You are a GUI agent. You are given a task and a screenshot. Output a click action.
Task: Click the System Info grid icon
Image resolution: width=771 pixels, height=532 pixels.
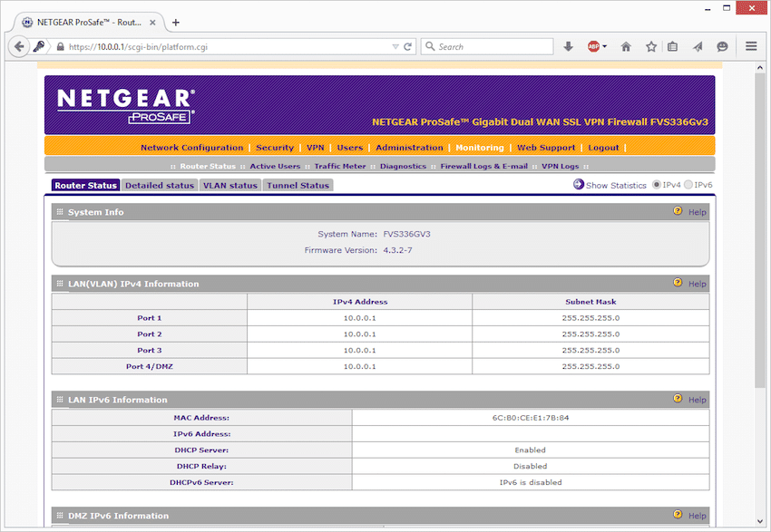coord(60,212)
